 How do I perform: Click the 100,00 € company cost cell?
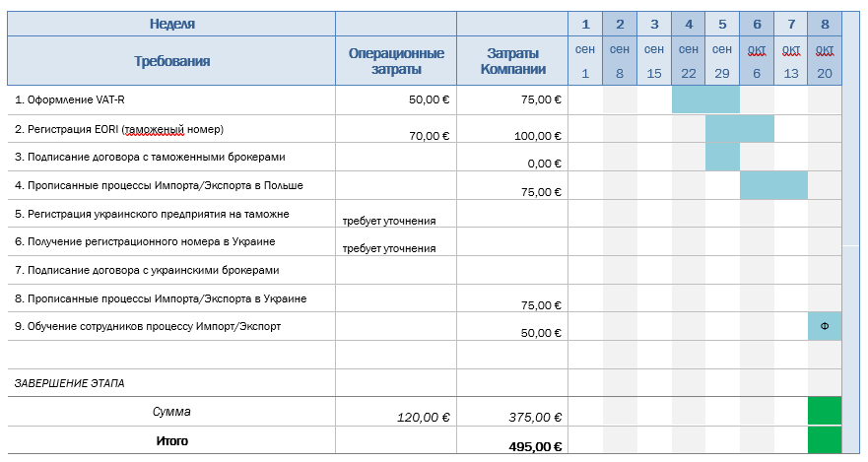(x=512, y=129)
